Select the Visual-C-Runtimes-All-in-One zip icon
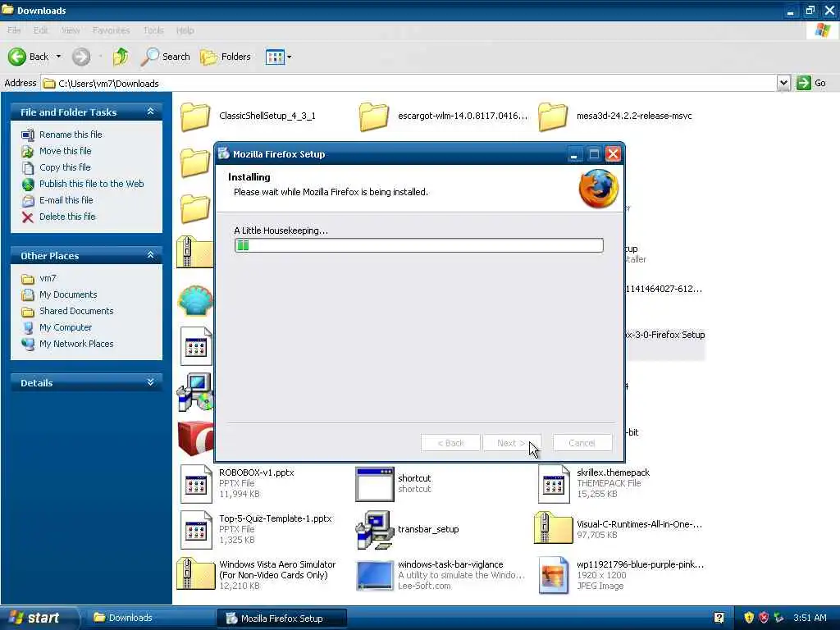This screenshot has height=630, width=840. coord(554,528)
